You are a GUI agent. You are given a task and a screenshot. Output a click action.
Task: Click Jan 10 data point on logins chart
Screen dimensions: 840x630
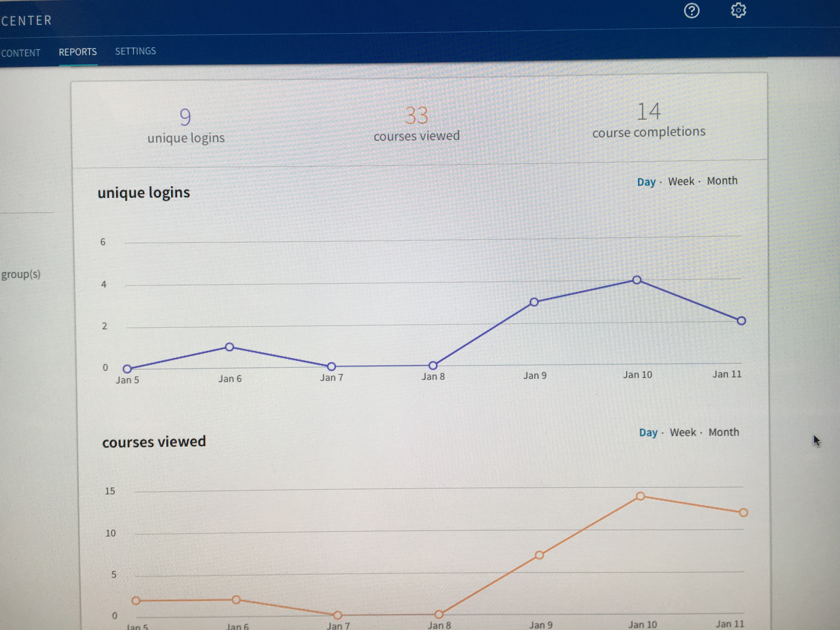637,280
